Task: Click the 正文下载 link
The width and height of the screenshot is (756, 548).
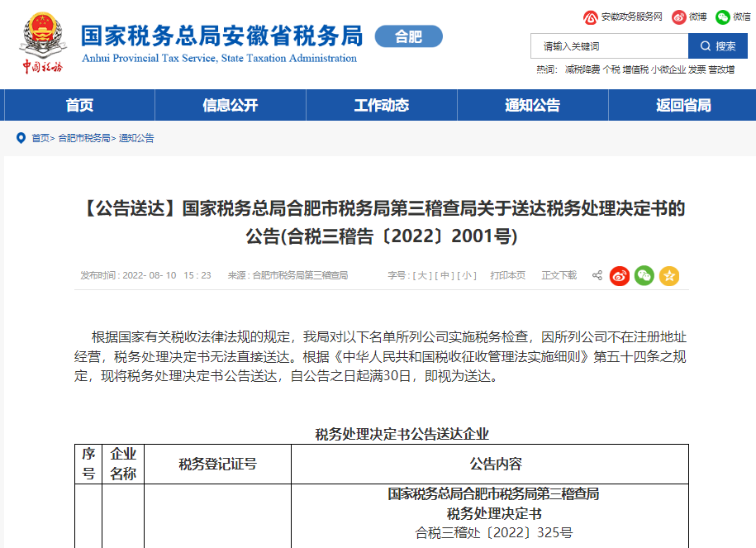Action: [559, 275]
